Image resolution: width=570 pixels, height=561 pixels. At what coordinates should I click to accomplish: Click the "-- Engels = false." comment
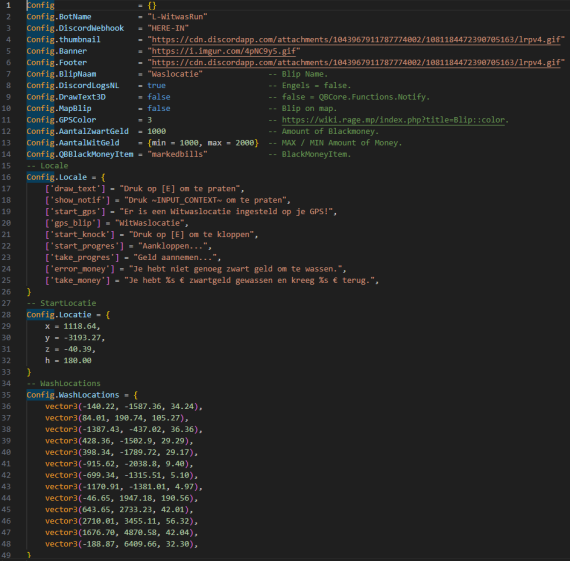click(310, 85)
